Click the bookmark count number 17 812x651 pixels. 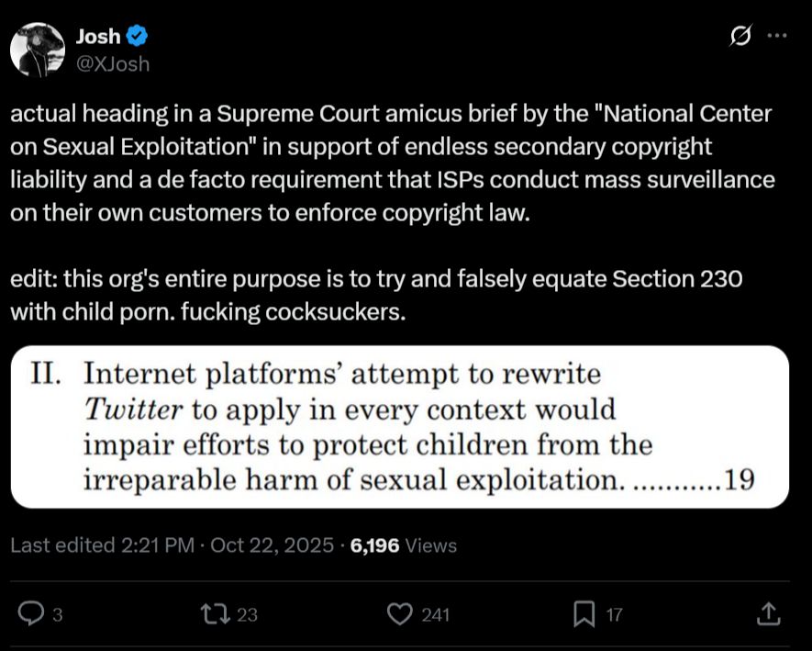point(615,615)
